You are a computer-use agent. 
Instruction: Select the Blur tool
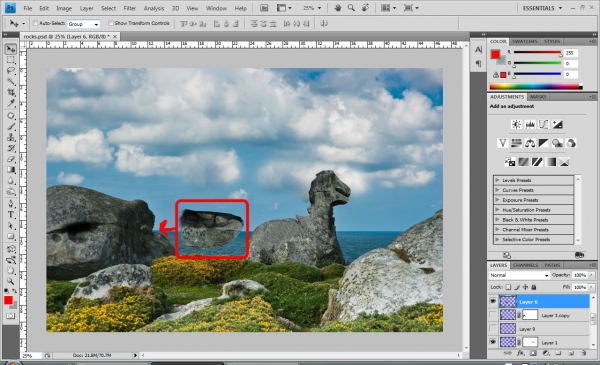tap(11, 181)
